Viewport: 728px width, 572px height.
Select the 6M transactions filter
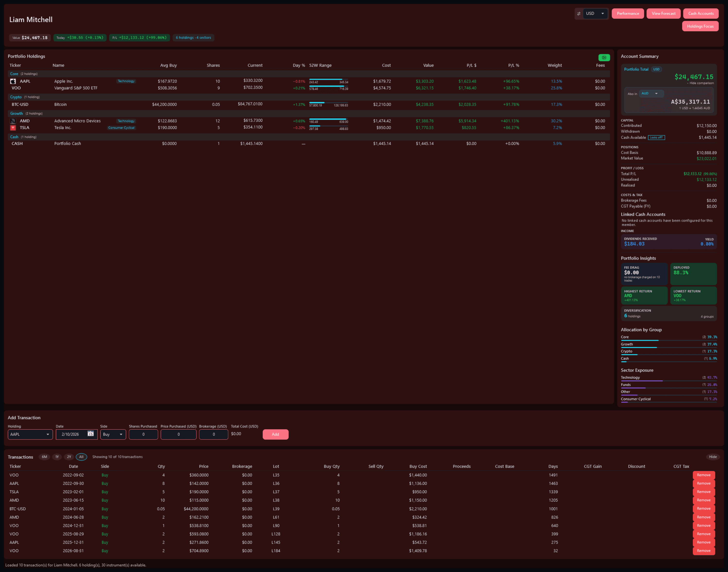(44, 457)
